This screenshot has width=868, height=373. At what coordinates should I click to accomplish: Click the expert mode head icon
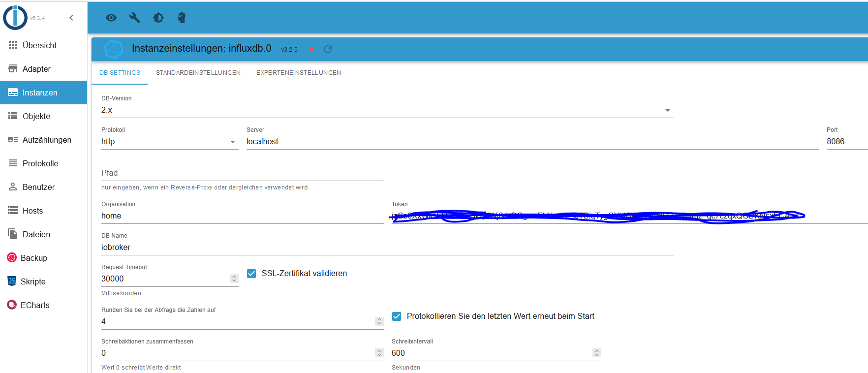[182, 18]
